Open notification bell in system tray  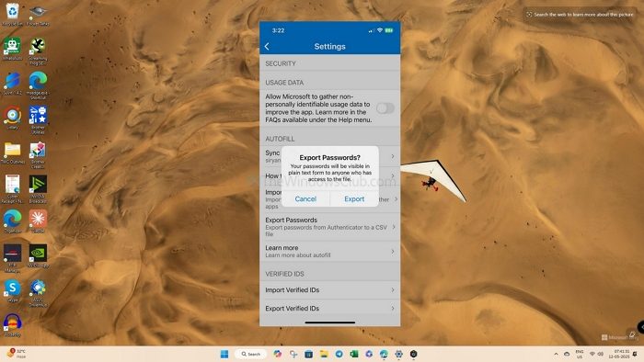click(635, 355)
